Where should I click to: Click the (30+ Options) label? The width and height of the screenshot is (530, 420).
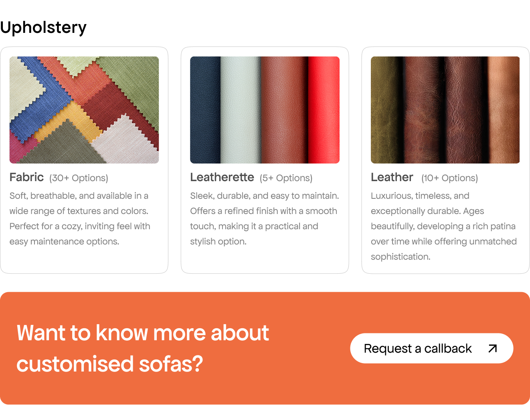pos(79,178)
